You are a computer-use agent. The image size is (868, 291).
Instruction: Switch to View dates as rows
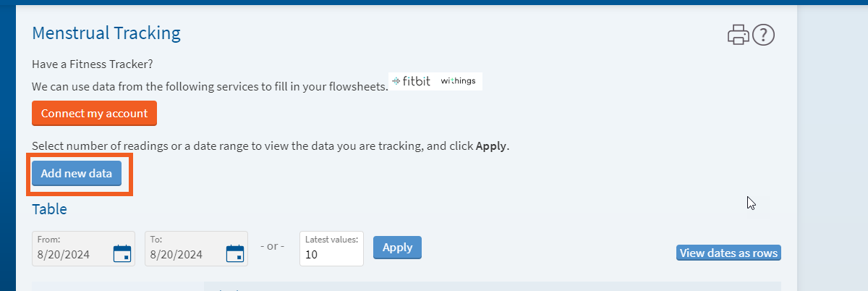click(x=728, y=253)
